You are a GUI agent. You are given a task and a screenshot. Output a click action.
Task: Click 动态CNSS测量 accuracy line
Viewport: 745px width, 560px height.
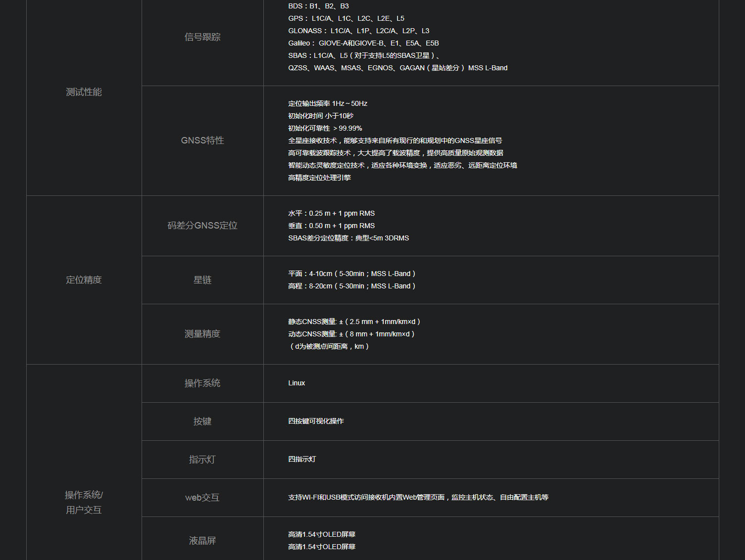(x=351, y=334)
